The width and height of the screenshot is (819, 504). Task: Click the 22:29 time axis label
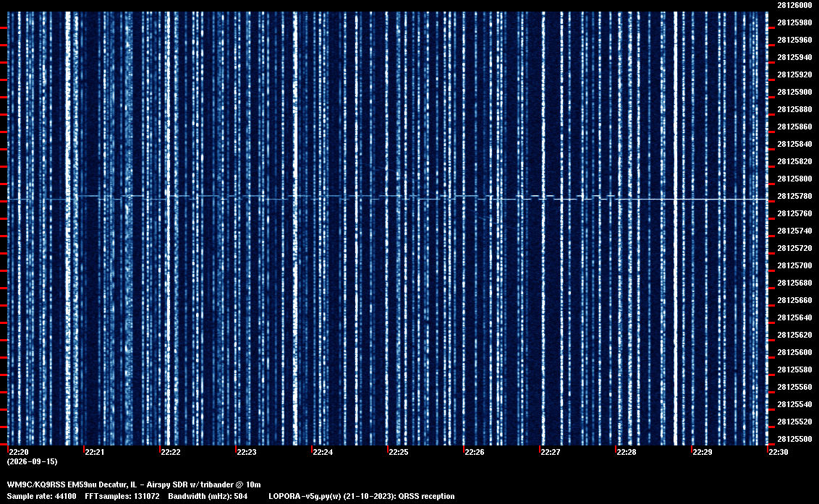(x=703, y=452)
